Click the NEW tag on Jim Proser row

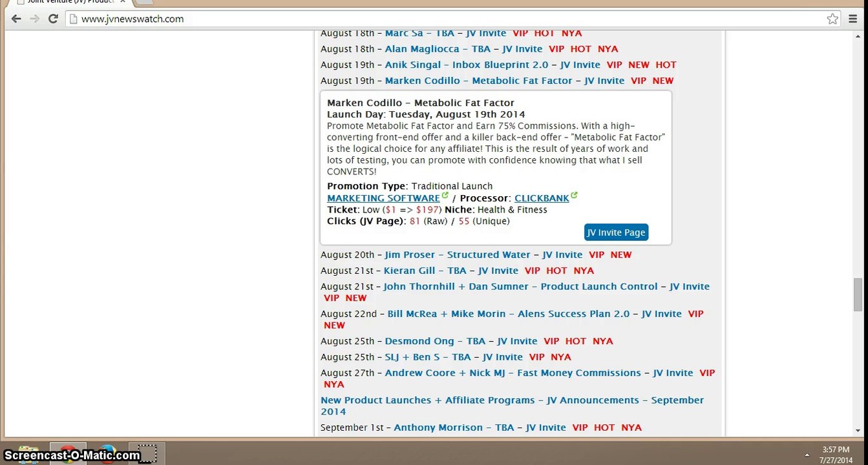(x=621, y=254)
